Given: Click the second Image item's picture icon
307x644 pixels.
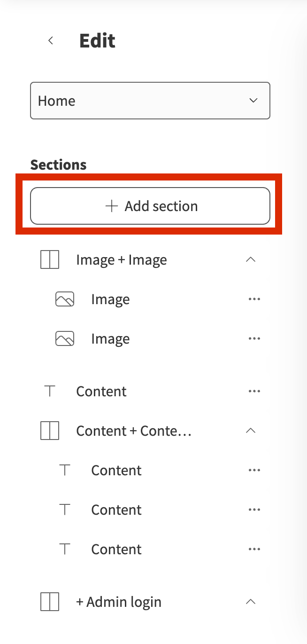Looking at the screenshot, I should click(65, 339).
